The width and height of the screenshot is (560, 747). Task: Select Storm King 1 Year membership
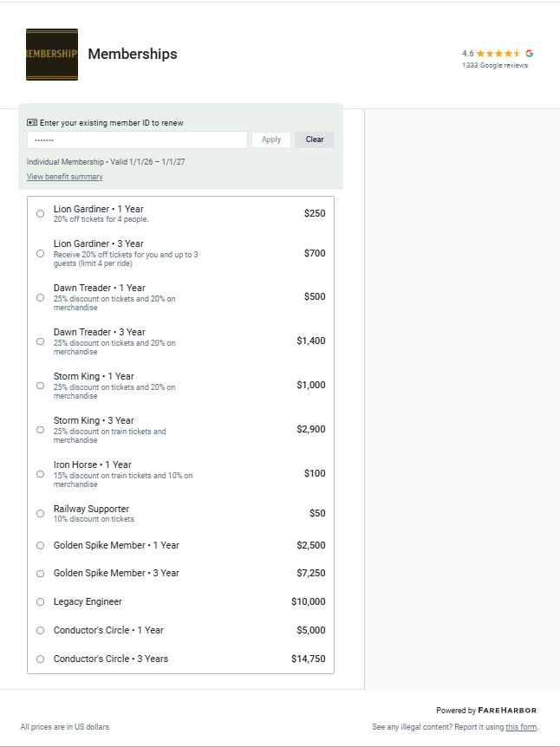coord(40,386)
